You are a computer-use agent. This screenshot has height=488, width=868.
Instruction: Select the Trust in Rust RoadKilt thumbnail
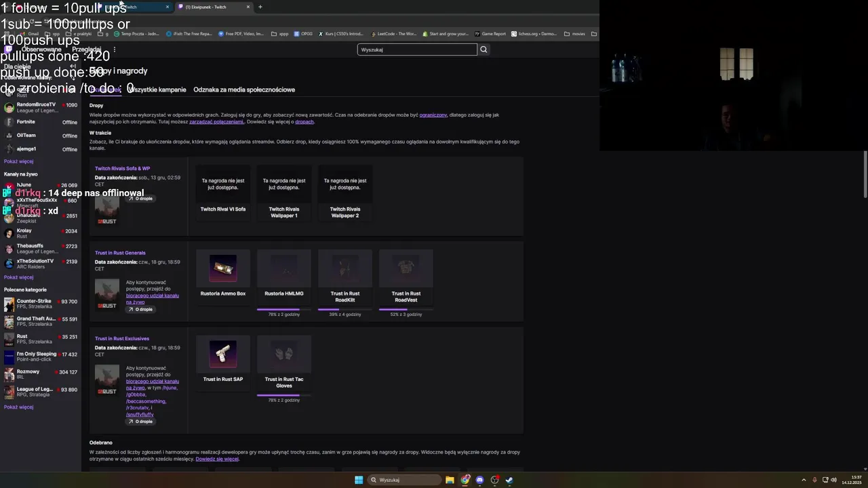click(x=345, y=268)
